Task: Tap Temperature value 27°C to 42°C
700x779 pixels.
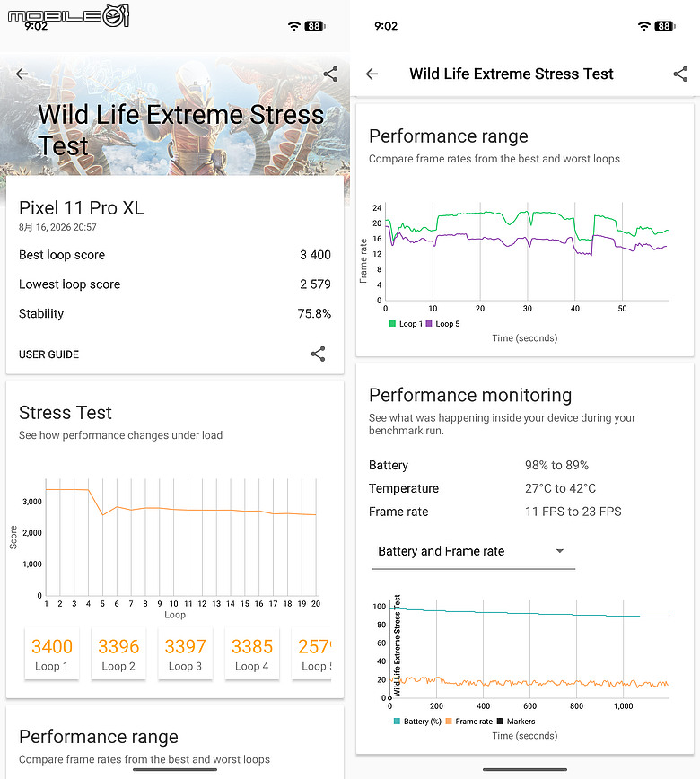Action: [560, 488]
